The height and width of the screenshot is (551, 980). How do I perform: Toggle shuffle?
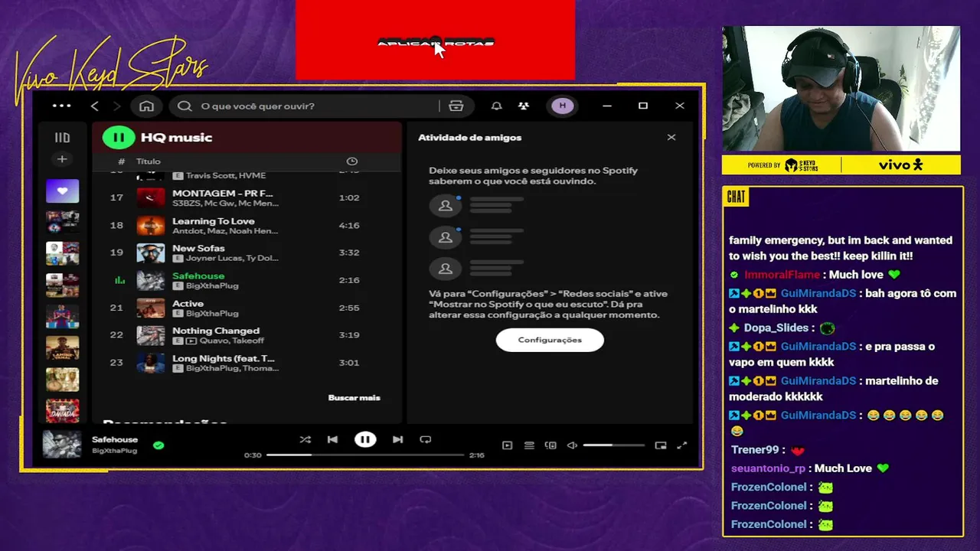tap(305, 440)
